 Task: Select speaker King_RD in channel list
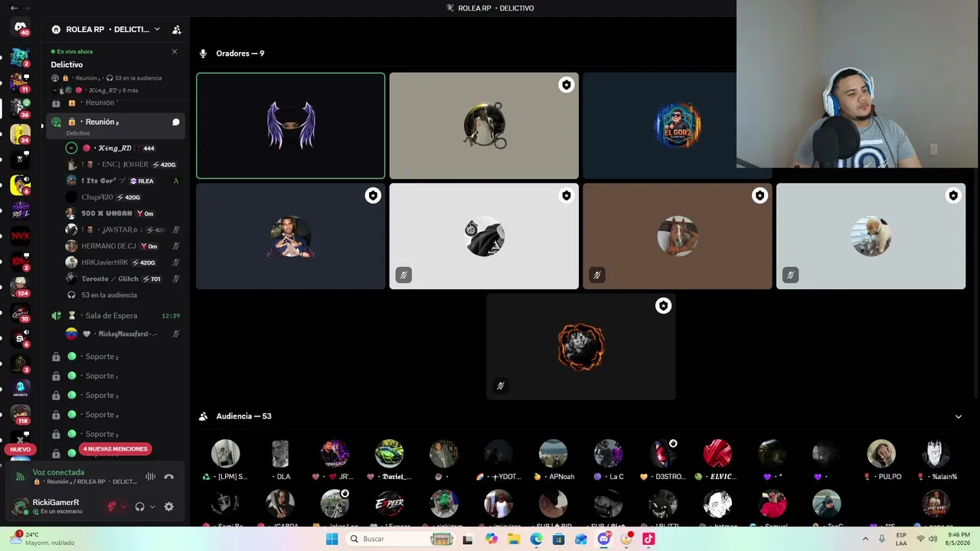(122, 148)
